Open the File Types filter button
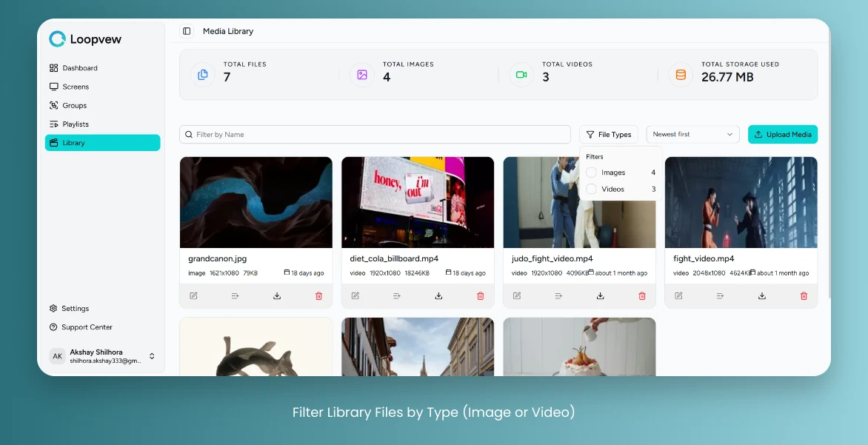 [x=608, y=135]
